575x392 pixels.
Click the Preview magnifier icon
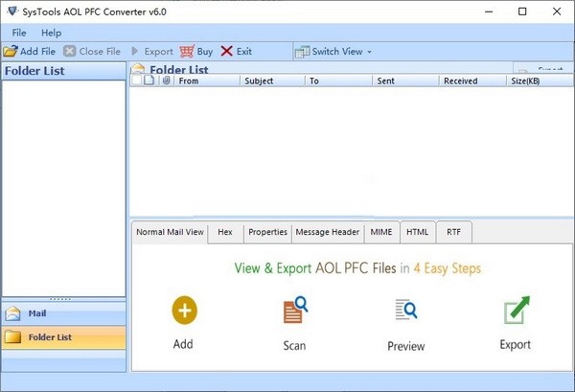[405, 311]
